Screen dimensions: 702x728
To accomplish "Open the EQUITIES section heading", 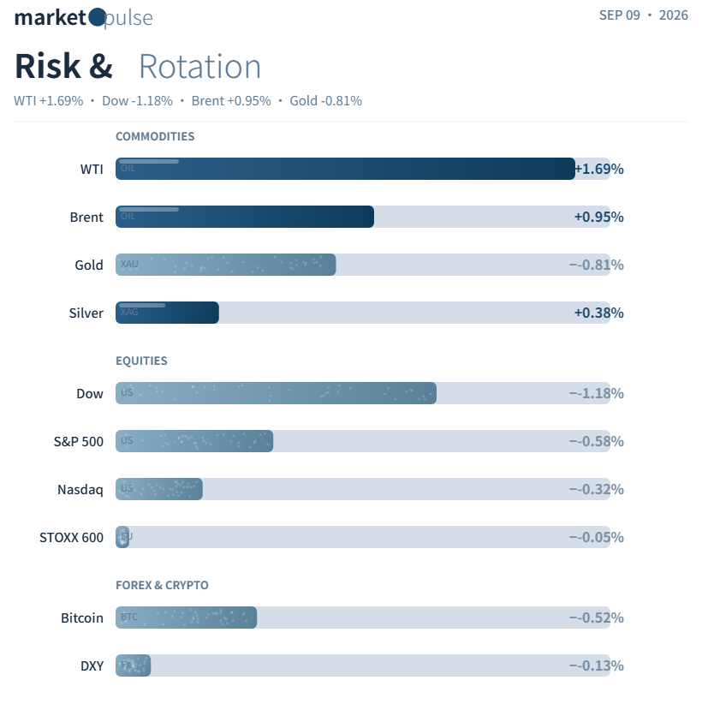I will tap(141, 361).
